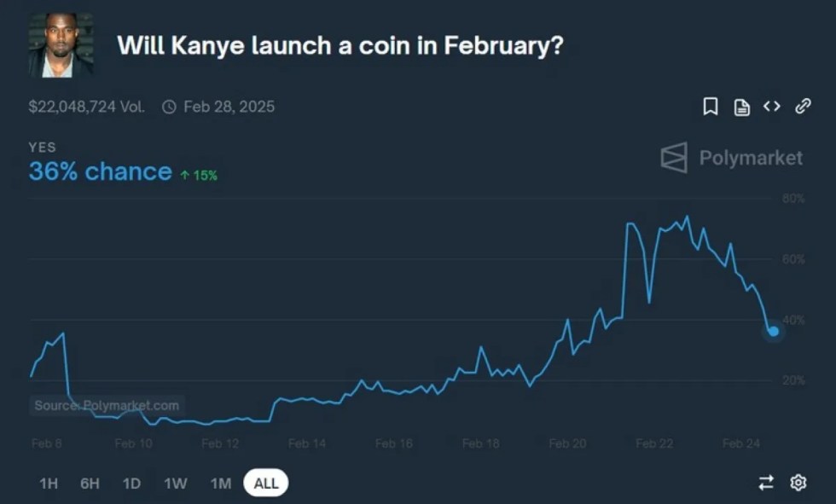Image resolution: width=836 pixels, height=504 pixels.
Task: Click the Source: Polymarket.com label
Action: pyautogui.click(x=107, y=406)
